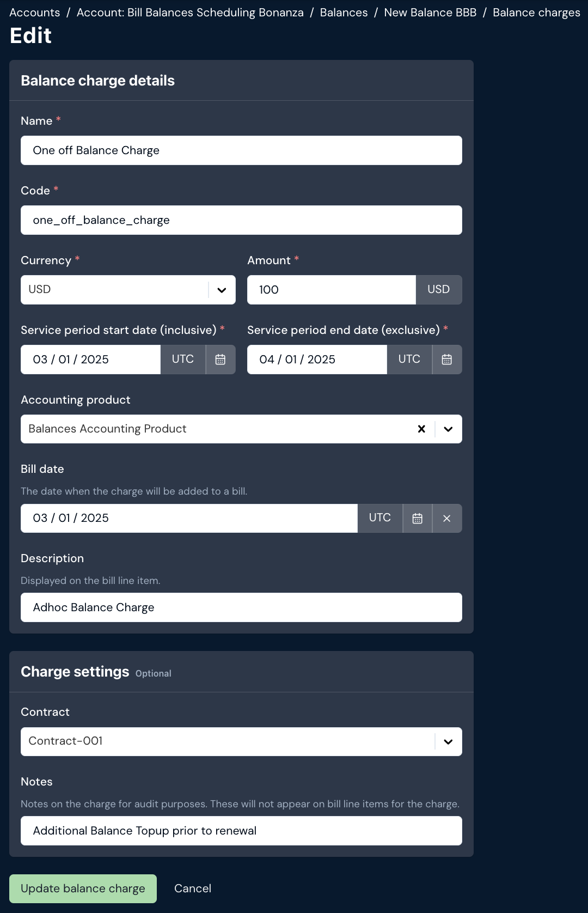Click the Charge settings heading
This screenshot has width=588, height=913.
click(75, 672)
